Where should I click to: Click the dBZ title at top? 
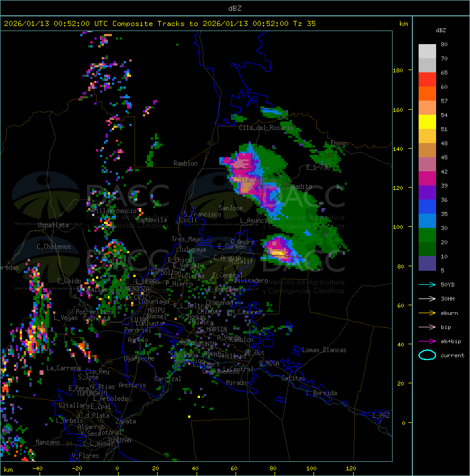[x=235, y=8]
